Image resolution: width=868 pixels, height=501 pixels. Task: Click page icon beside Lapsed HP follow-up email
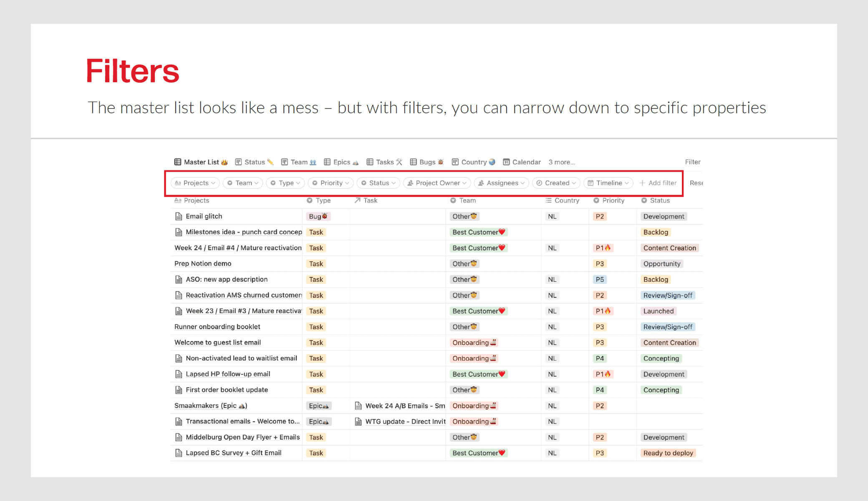coord(179,374)
